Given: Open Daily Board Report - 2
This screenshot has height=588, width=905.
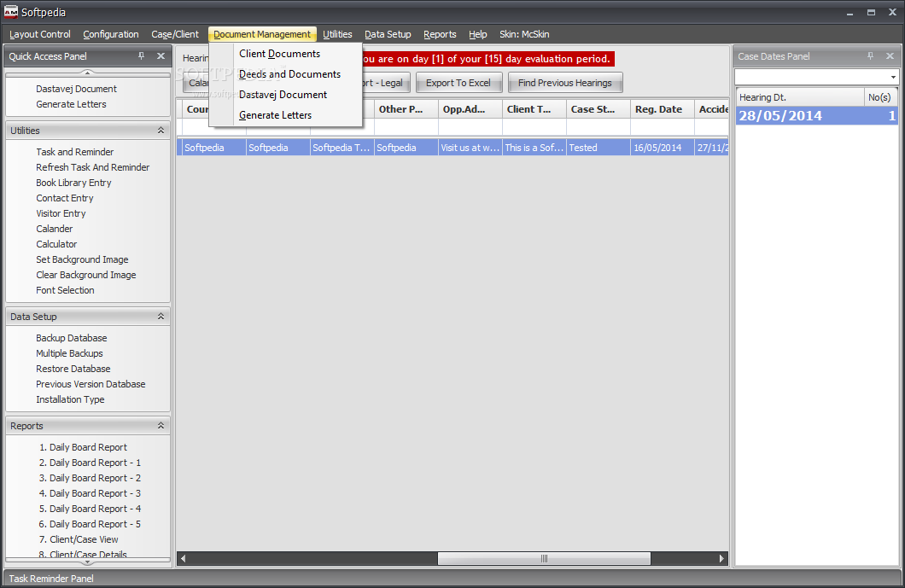Looking at the screenshot, I should pyautogui.click(x=90, y=478).
